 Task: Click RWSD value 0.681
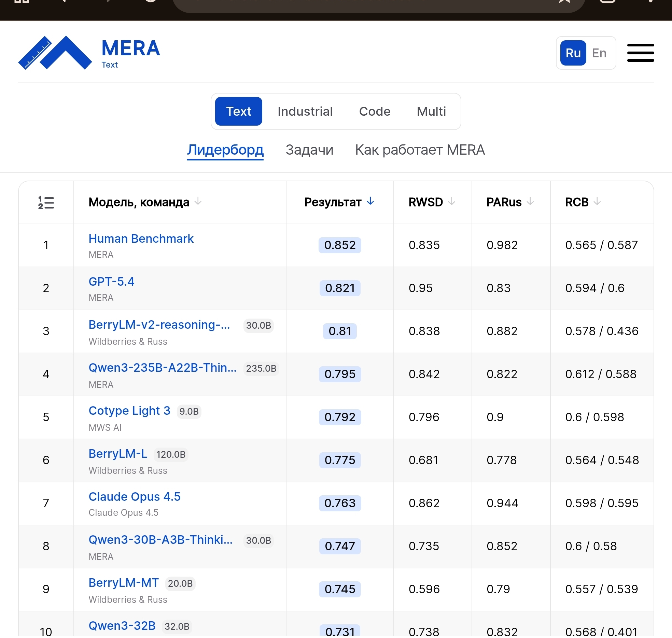pos(423,460)
